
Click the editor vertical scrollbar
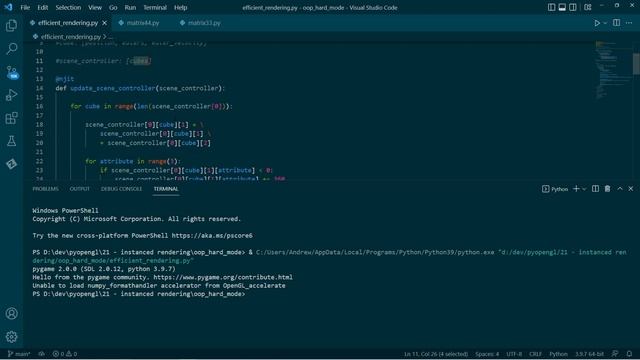[636, 64]
